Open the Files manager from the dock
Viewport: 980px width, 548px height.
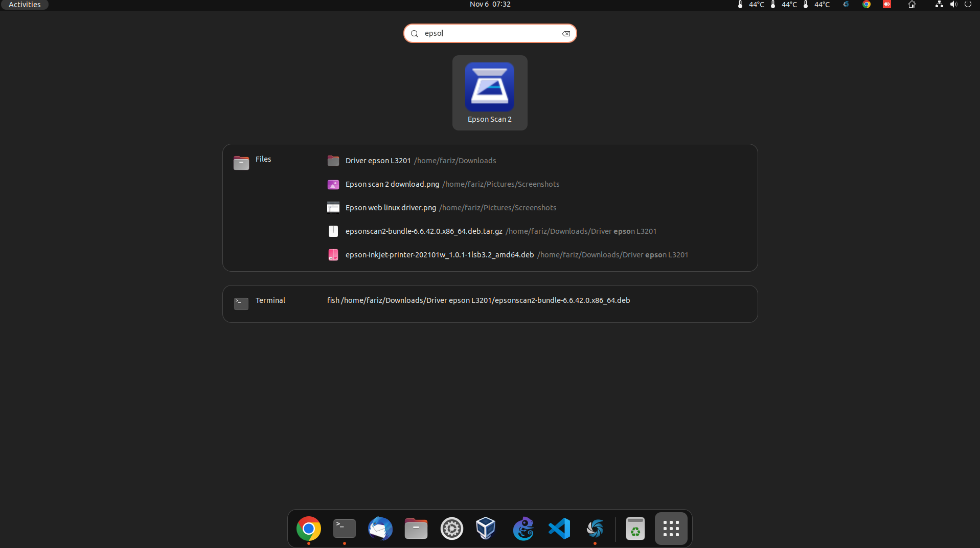pyautogui.click(x=416, y=528)
